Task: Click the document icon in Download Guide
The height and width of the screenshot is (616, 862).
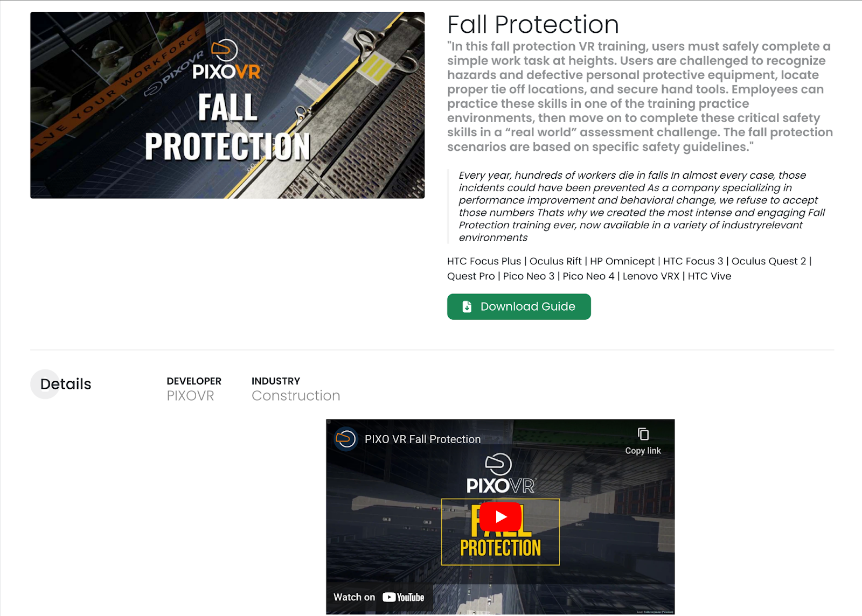Action: coord(467,306)
